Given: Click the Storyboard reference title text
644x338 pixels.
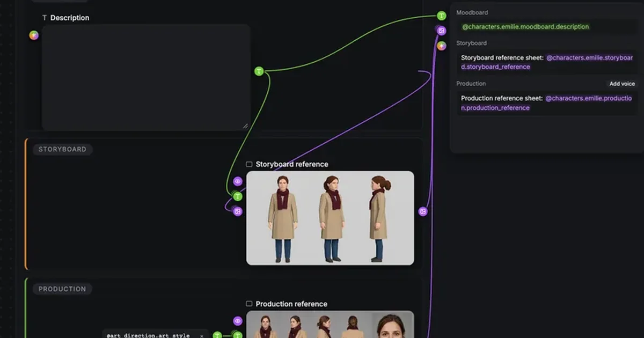Looking at the screenshot, I should coord(292,164).
